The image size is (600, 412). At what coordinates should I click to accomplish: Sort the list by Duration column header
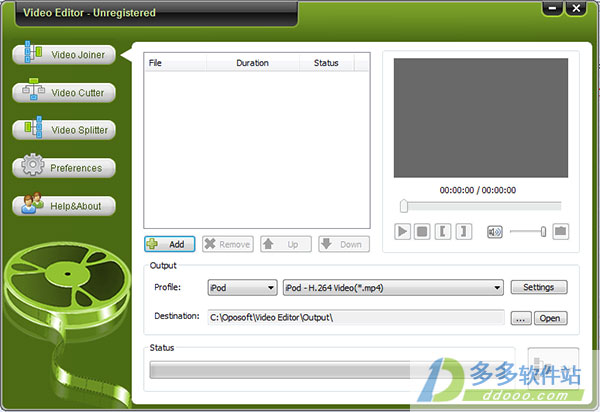click(253, 63)
